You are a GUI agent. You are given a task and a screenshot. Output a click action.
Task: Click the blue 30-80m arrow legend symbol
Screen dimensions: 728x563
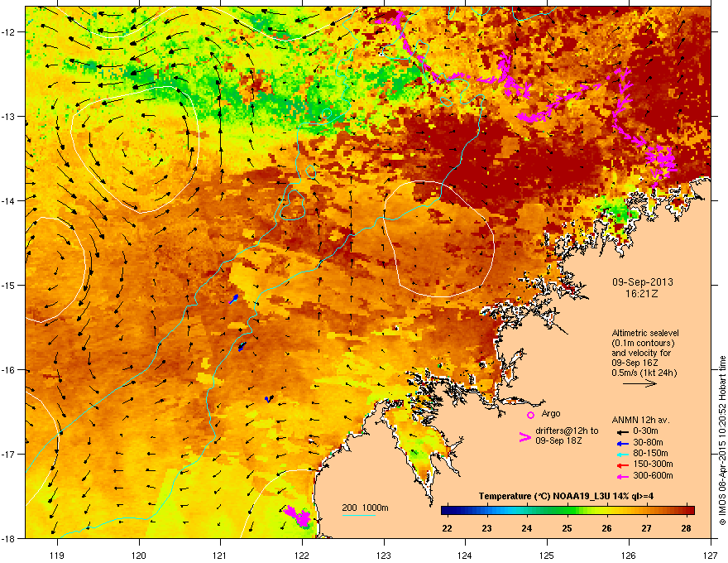point(622,443)
